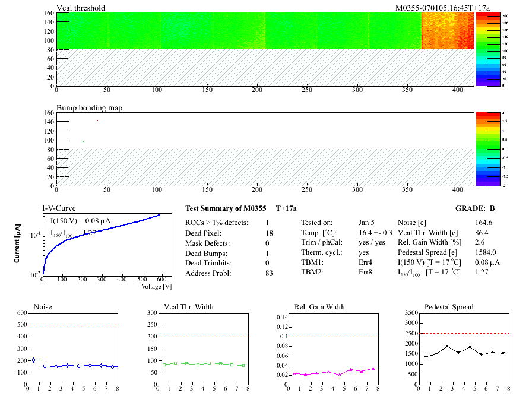The image size is (532, 399).
Task: Click the Voltage [V] axis label
Action: click(x=157, y=286)
